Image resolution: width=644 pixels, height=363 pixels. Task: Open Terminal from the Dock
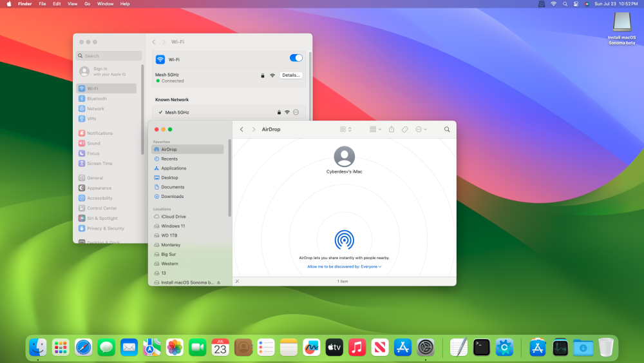point(481,348)
